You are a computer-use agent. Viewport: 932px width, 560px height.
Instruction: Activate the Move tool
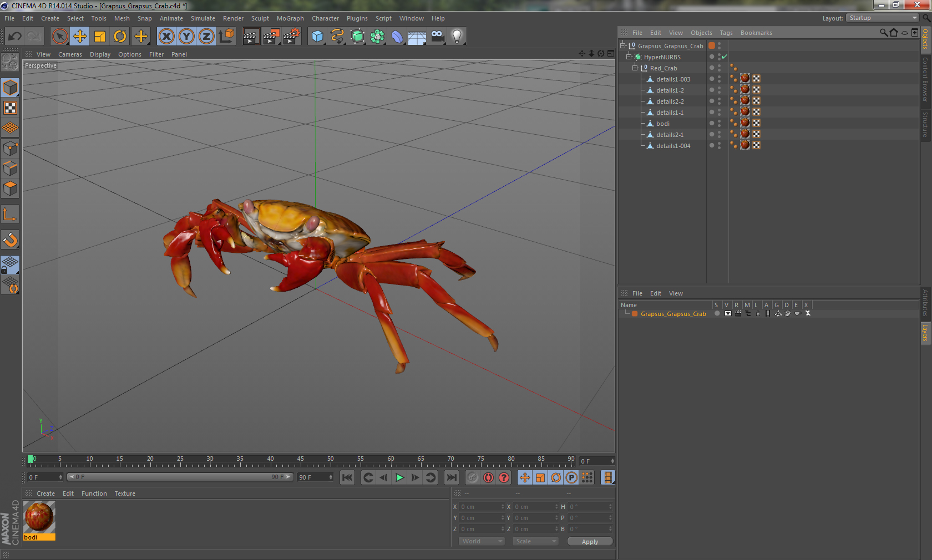(x=80, y=37)
